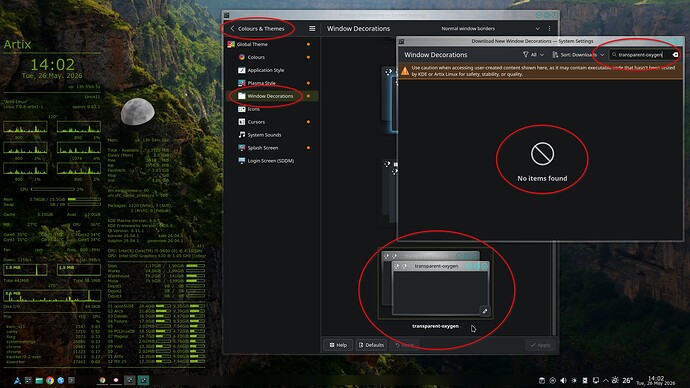This screenshot has width=690, height=388.
Task: Open the All filter dropdown
Action: (x=533, y=55)
